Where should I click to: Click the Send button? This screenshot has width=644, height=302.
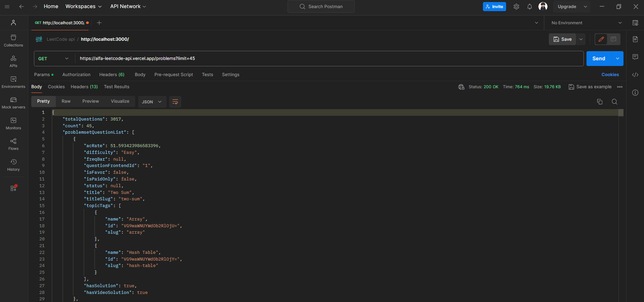(x=599, y=59)
